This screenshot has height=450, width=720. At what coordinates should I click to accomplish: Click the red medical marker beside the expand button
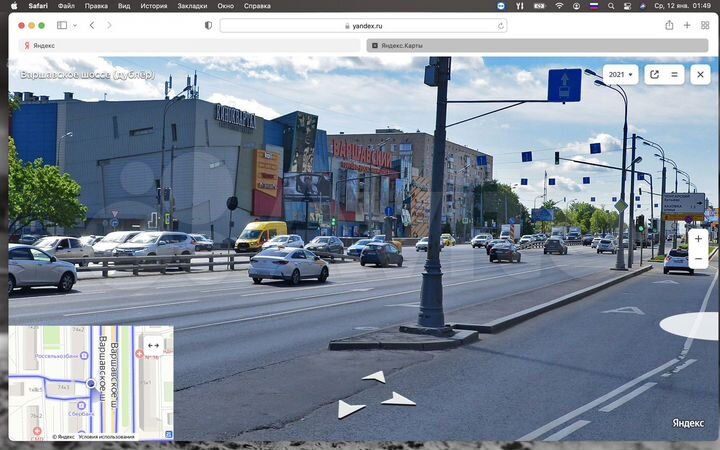pyautogui.click(x=140, y=354)
